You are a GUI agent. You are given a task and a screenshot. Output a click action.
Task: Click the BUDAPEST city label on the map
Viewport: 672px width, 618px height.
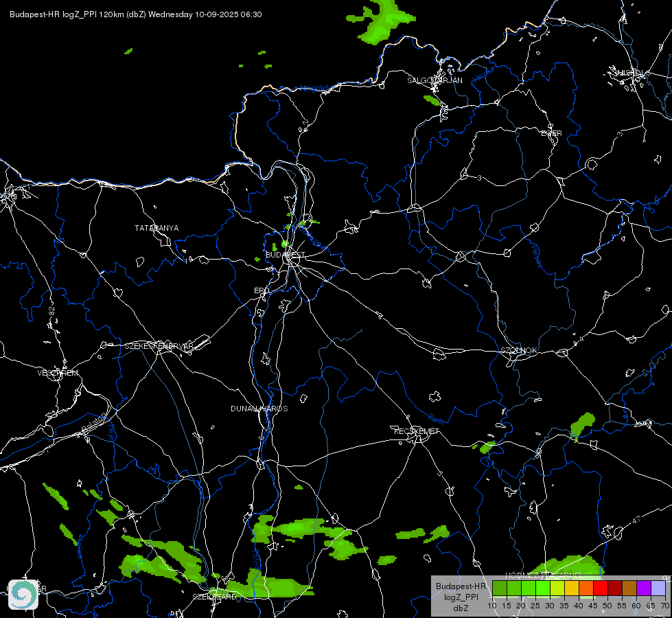point(286,255)
